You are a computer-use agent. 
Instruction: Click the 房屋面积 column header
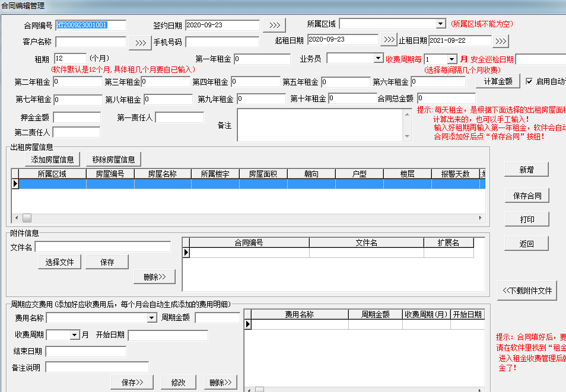(263, 174)
